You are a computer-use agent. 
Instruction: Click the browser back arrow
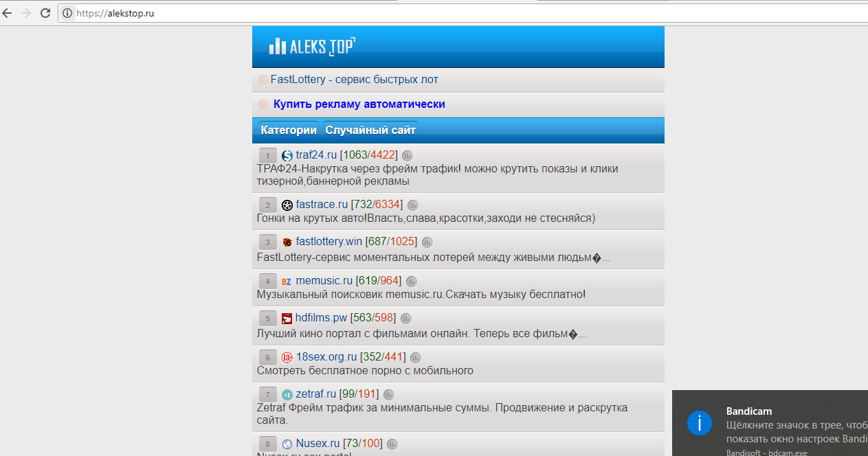point(8,13)
